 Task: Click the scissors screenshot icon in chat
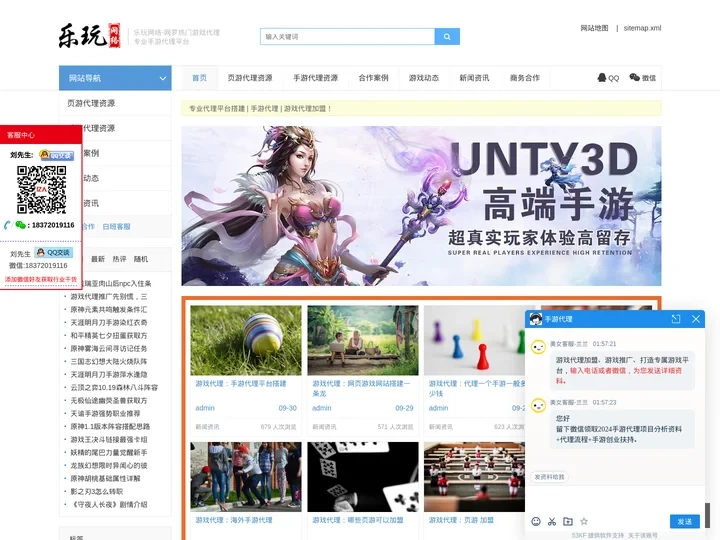(552, 521)
